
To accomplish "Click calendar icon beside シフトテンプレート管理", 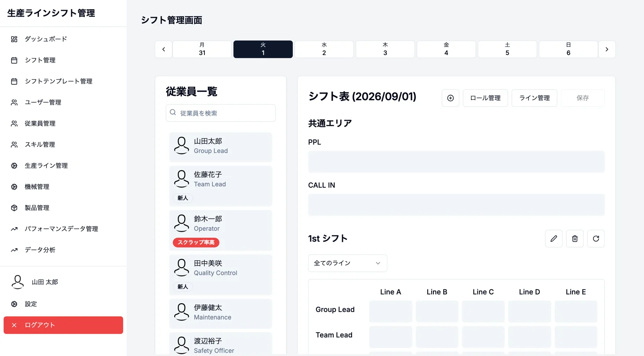I will pos(14,81).
